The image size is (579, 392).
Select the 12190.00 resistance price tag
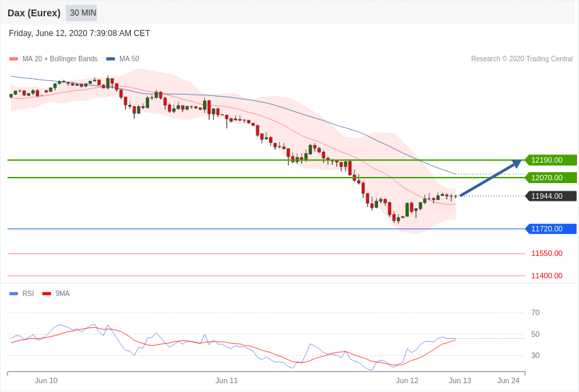(x=550, y=160)
